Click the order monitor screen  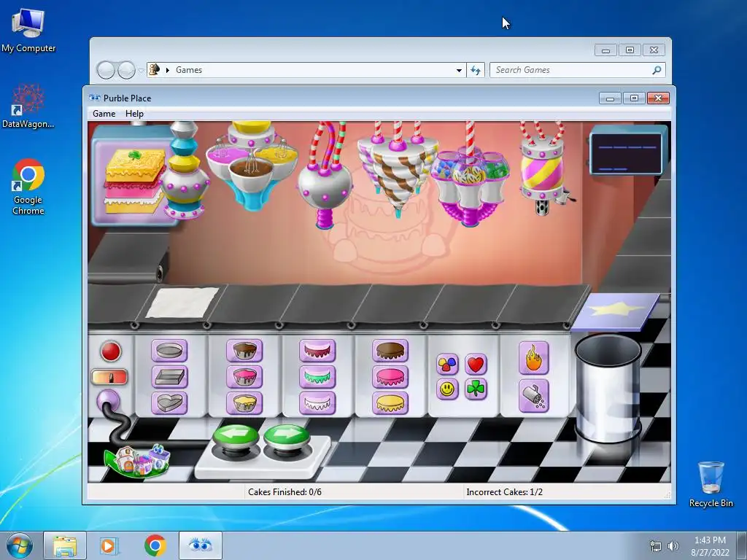click(626, 153)
